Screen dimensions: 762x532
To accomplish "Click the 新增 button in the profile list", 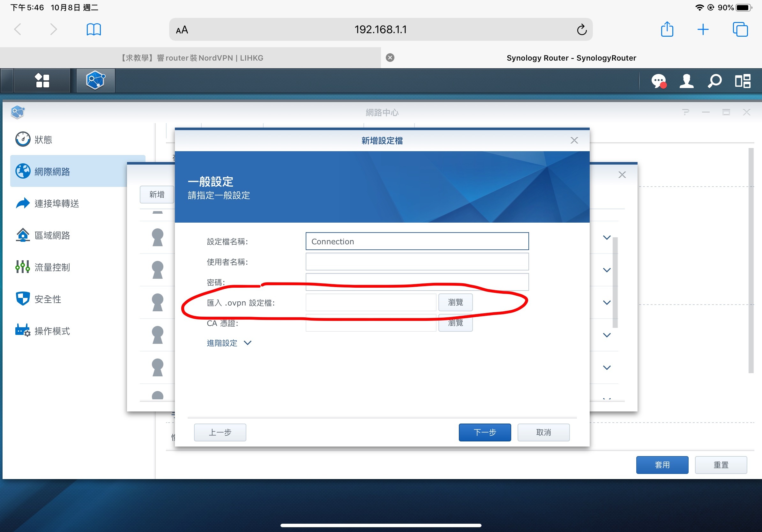I will click(x=157, y=194).
